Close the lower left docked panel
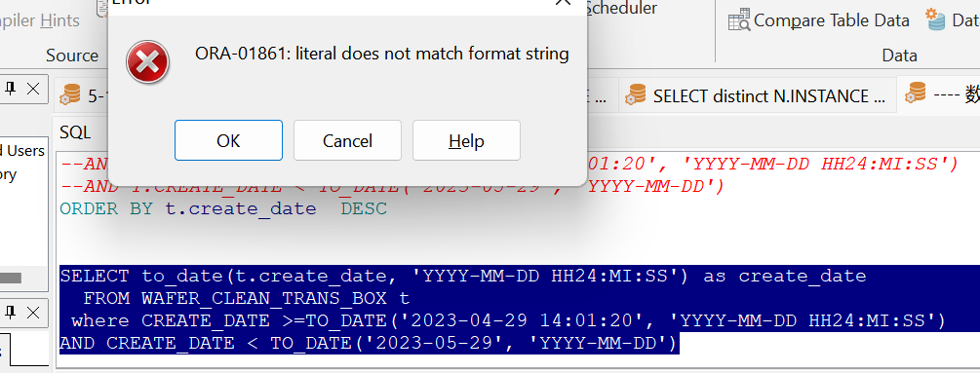980x373 pixels. tap(33, 312)
